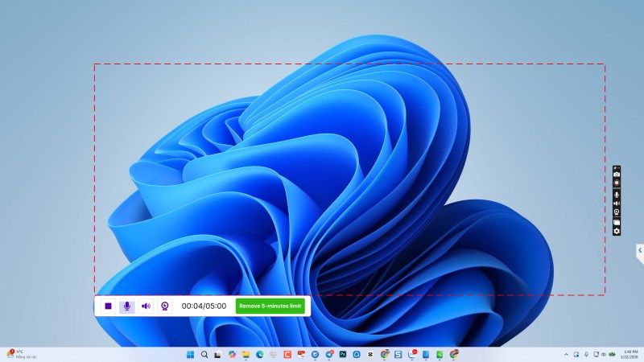Click the speaker icon in side toolbar

coord(617,203)
